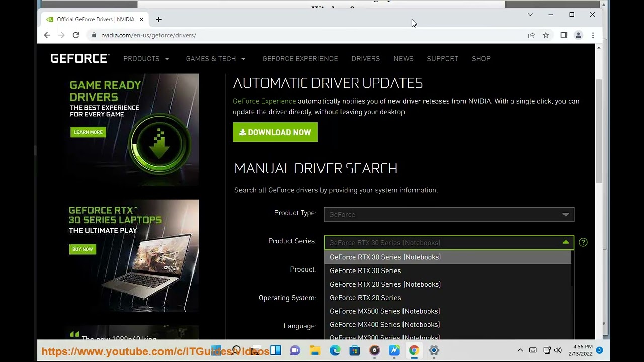Viewport: 644px width, 362px height.
Task: Select GeForce RTX 20 Series (Notebooks) option
Action: point(447,284)
